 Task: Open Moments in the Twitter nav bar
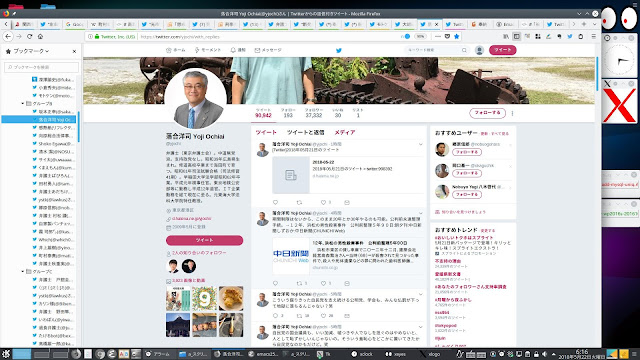click(207, 50)
